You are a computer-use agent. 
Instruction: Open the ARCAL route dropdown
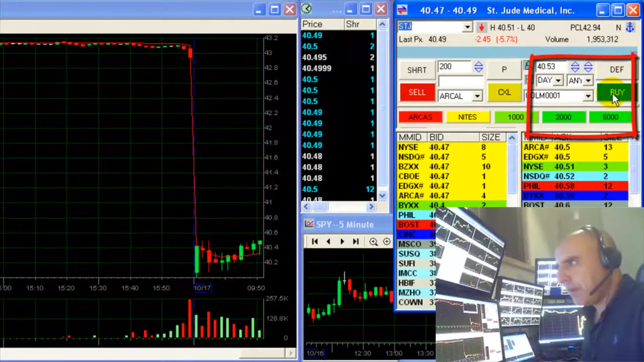point(477,96)
